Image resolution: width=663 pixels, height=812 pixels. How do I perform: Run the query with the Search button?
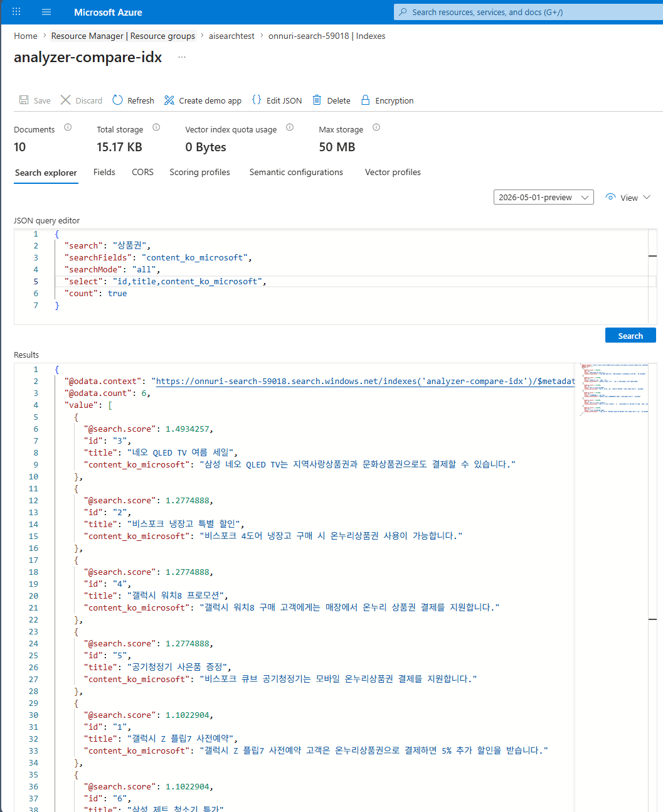coord(630,336)
